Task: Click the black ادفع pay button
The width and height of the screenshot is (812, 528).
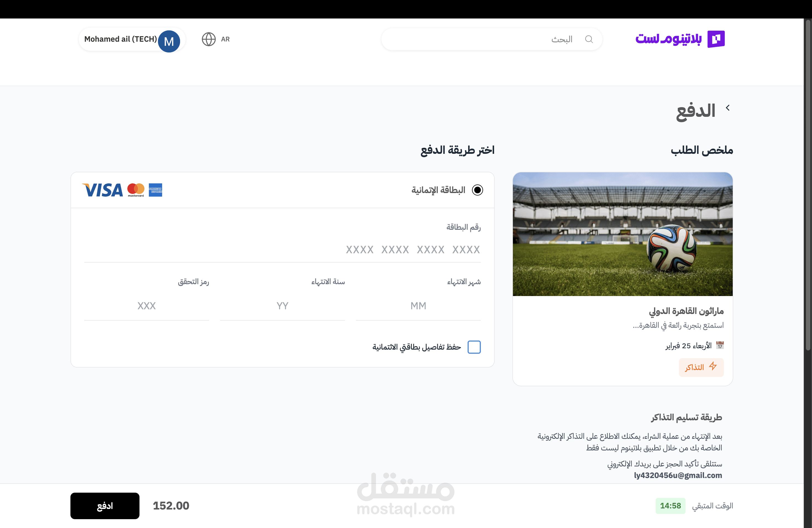Action: pyautogui.click(x=105, y=506)
